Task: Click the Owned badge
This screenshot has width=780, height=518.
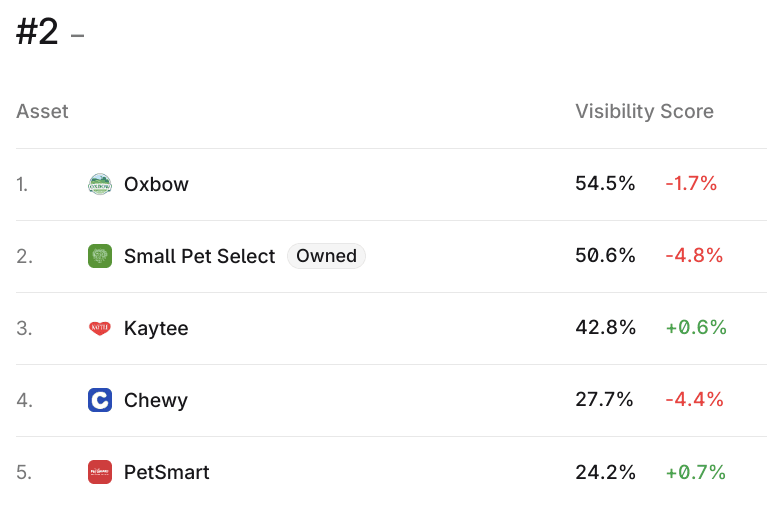Action: [x=326, y=256]
